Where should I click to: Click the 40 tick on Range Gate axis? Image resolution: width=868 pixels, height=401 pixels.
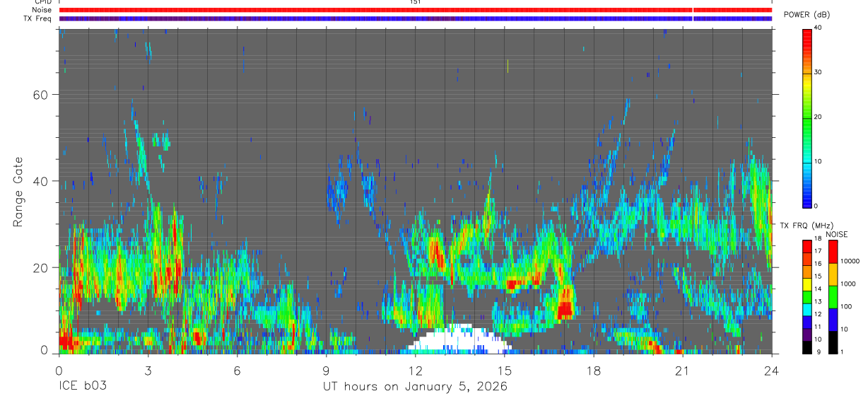[x=40, y=181]
